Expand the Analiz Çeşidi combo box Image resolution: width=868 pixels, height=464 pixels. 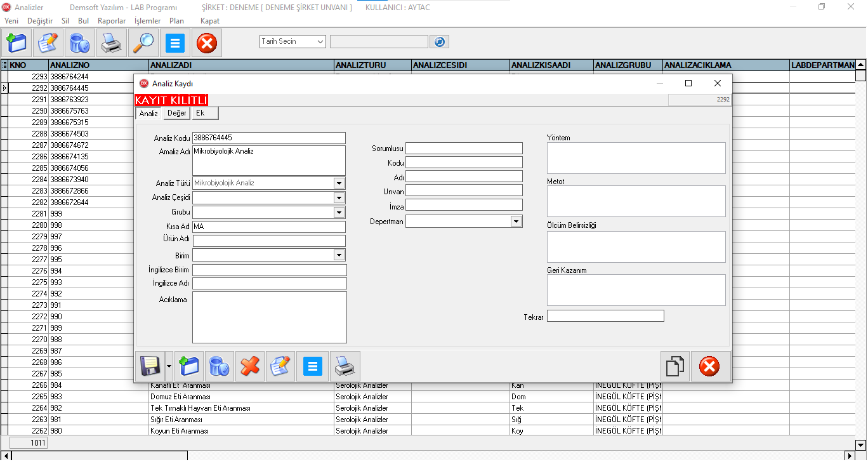339,197
